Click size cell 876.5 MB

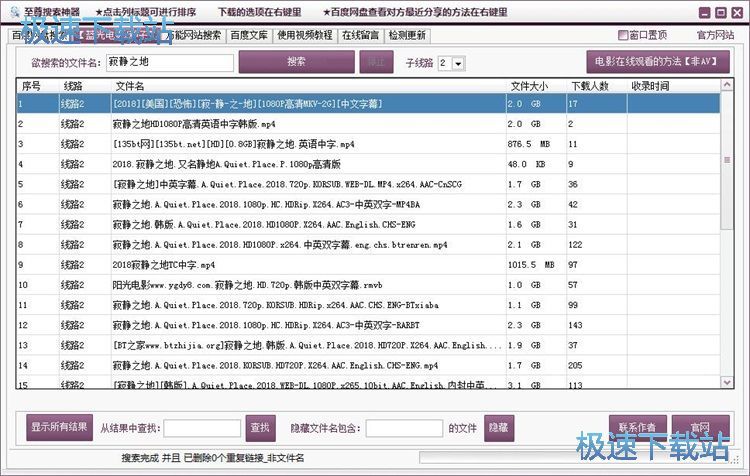[529, 144]
